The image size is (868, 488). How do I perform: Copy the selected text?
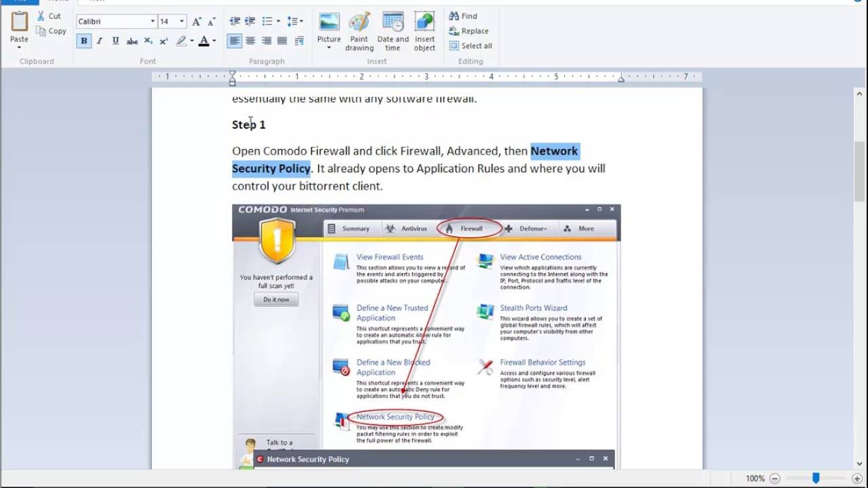click(51, 30)
